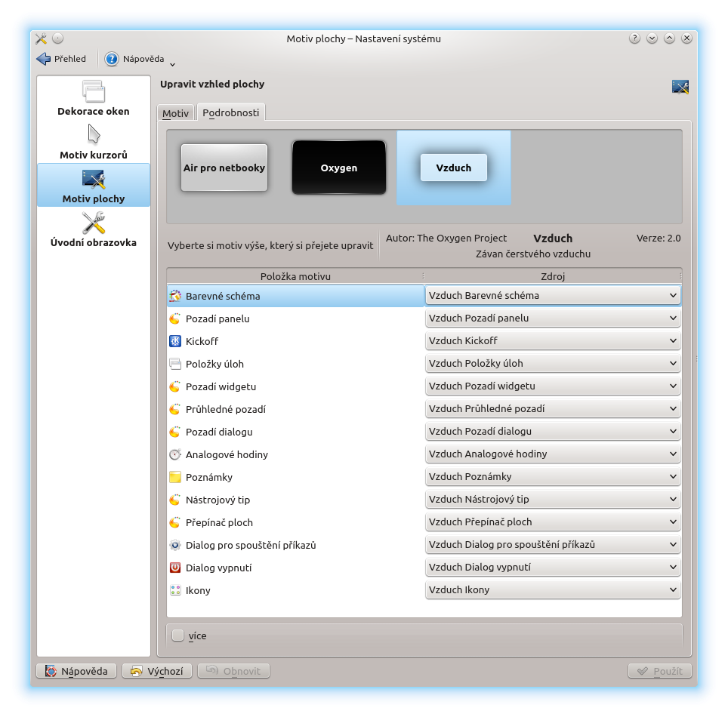Select the Vzduch theme thumbnail

tap(454, 168)
